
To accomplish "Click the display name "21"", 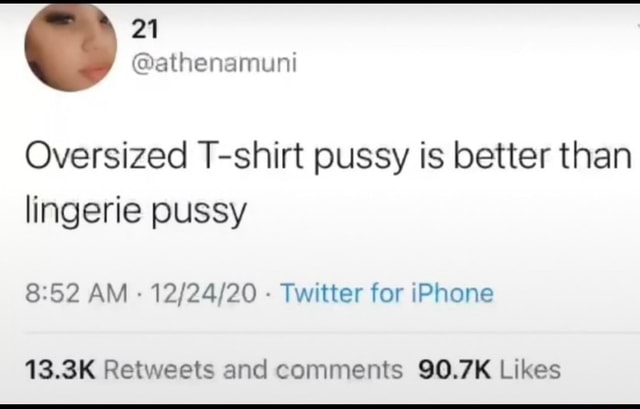I will coord(144,29).
